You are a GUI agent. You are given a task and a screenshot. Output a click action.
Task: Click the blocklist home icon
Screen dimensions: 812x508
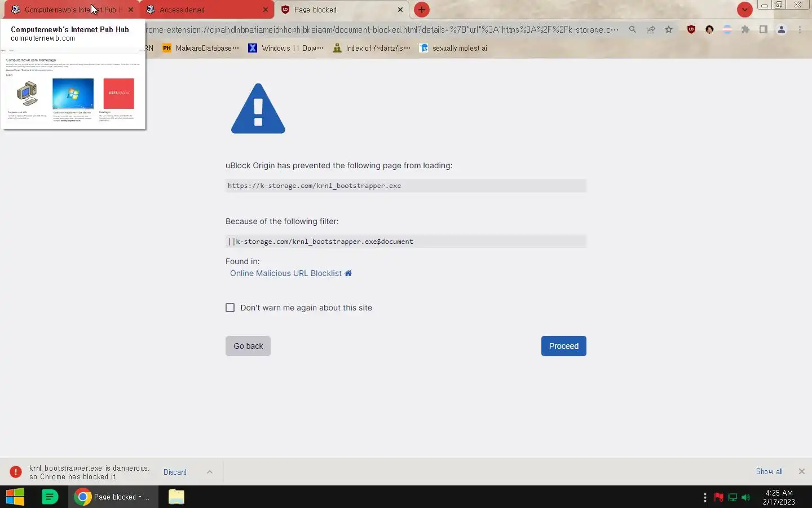tap(348, 273)
